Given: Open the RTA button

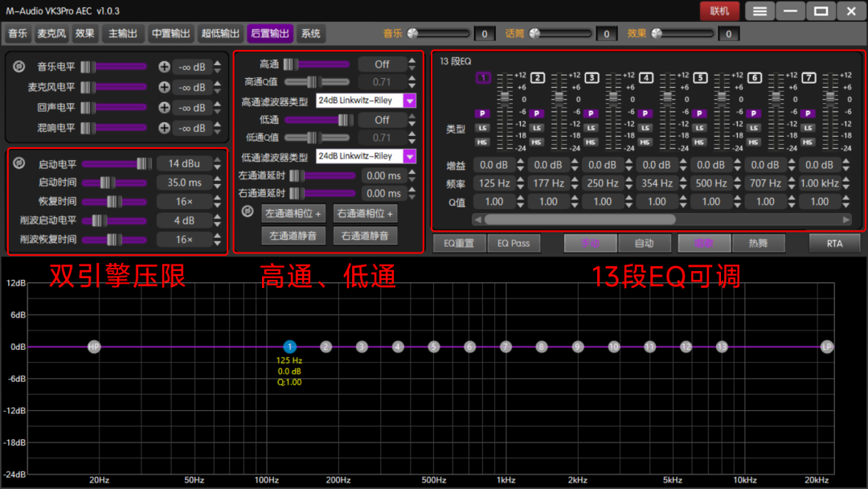Looking at the screenshot, I should click(834, 243).
